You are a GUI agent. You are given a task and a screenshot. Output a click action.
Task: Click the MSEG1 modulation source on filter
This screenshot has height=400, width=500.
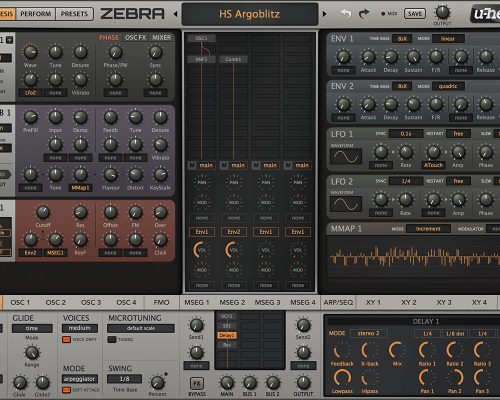55,253
